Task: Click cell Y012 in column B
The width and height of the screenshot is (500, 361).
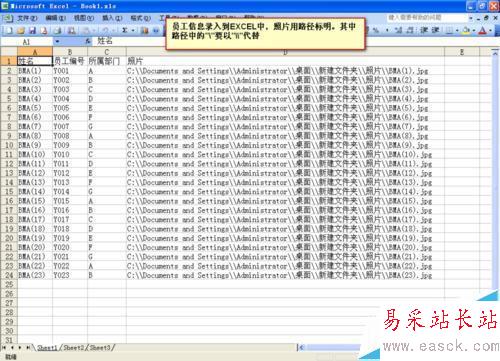Action: point(70,173)
